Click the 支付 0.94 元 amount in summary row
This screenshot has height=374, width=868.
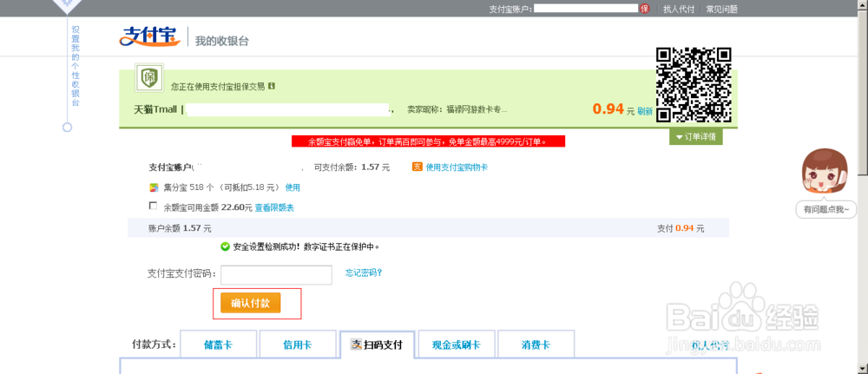[x=681, y=228]
